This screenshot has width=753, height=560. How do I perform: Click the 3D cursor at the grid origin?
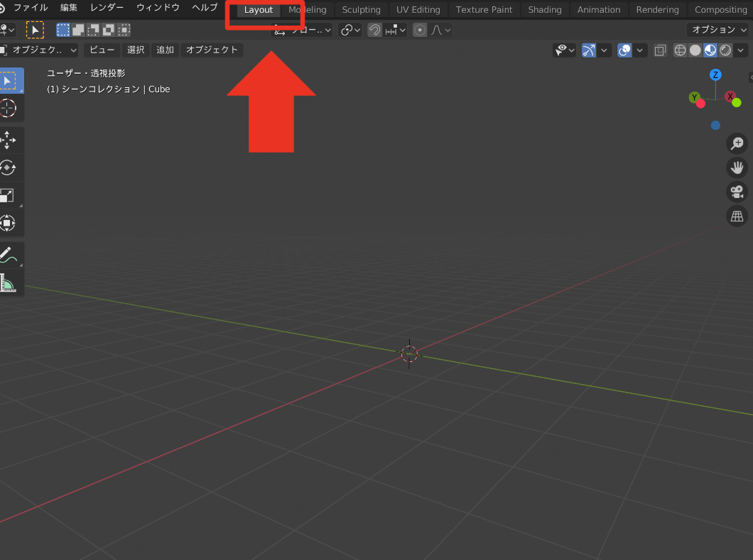coord(409,354)
